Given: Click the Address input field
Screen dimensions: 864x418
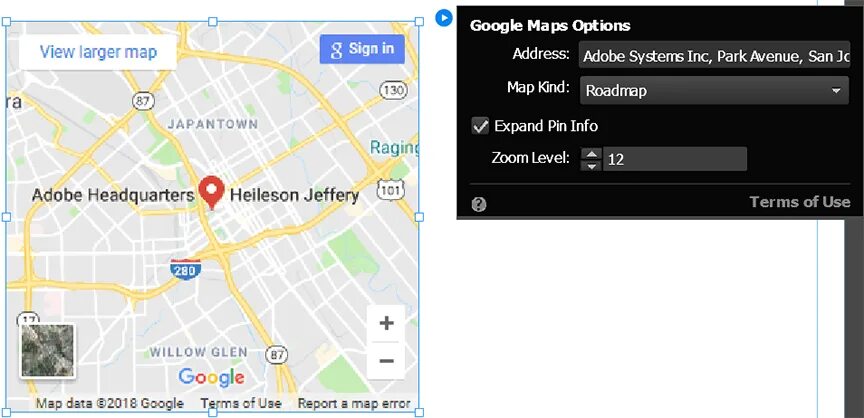Looking at the screenshot, I should pos(714,55).
